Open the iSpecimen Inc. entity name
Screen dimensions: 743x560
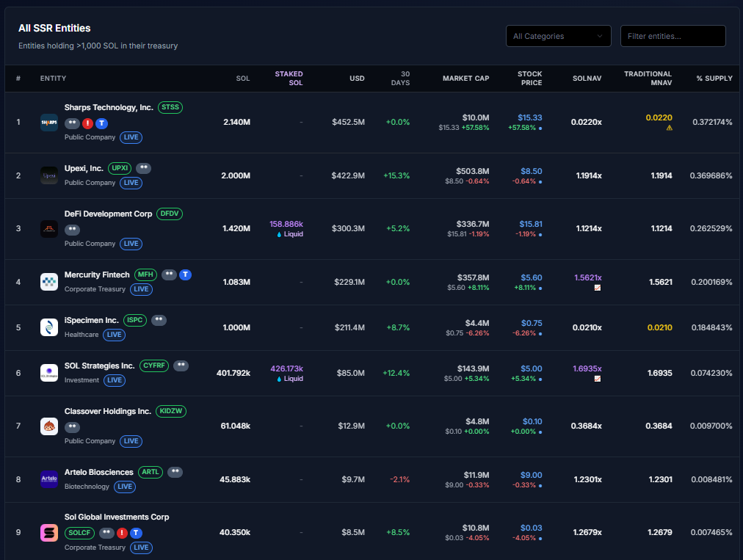pos(92,320)
